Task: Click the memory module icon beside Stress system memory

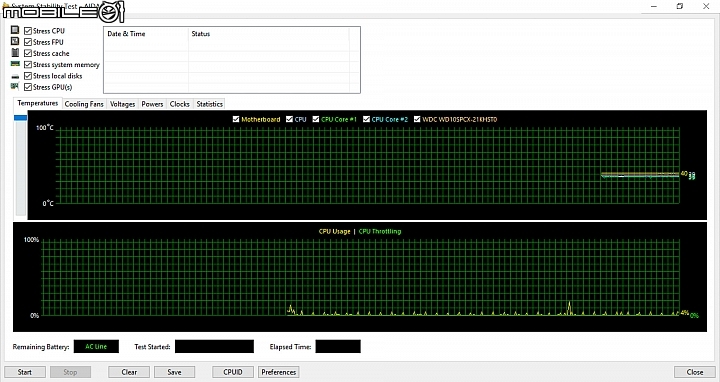Action: (15, 64)
